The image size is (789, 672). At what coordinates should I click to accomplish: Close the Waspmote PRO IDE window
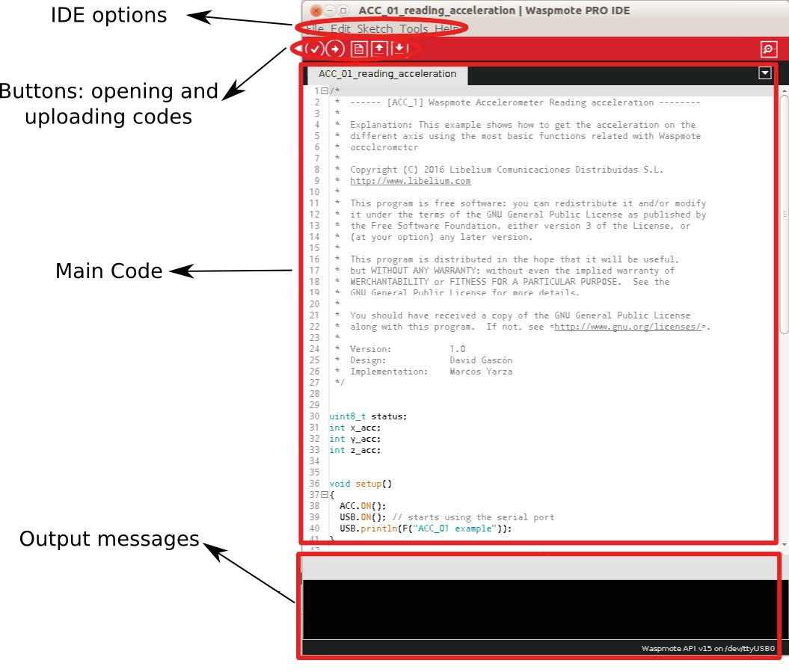[316, 10]
